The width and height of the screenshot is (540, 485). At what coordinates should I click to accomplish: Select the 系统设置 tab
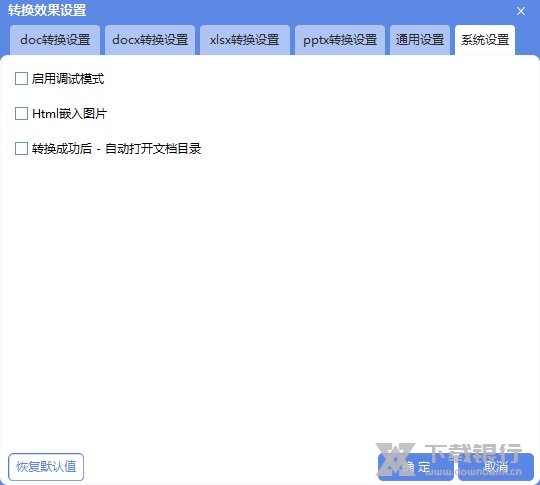[x=485, y=40]
